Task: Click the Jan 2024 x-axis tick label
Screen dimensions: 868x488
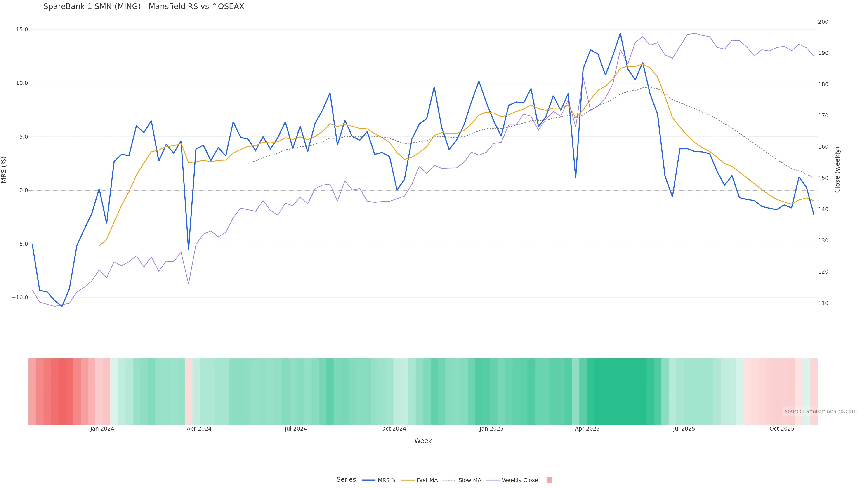Action: coord(102,429)
